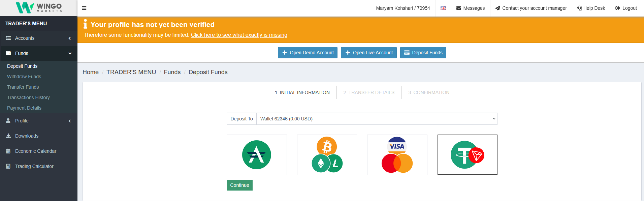Collapse the Funds menu chevron
644x201 pixels.
tap(70, 53)
